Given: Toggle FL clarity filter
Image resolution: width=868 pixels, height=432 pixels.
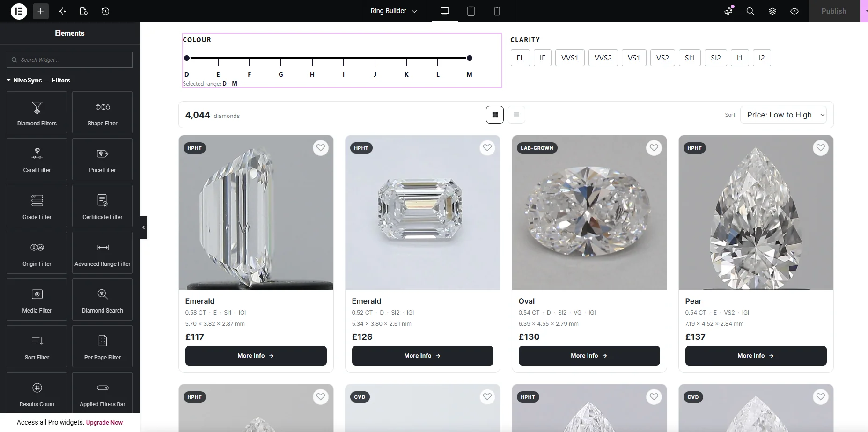Looking at the screenshot, I should [x=520, y=58].
